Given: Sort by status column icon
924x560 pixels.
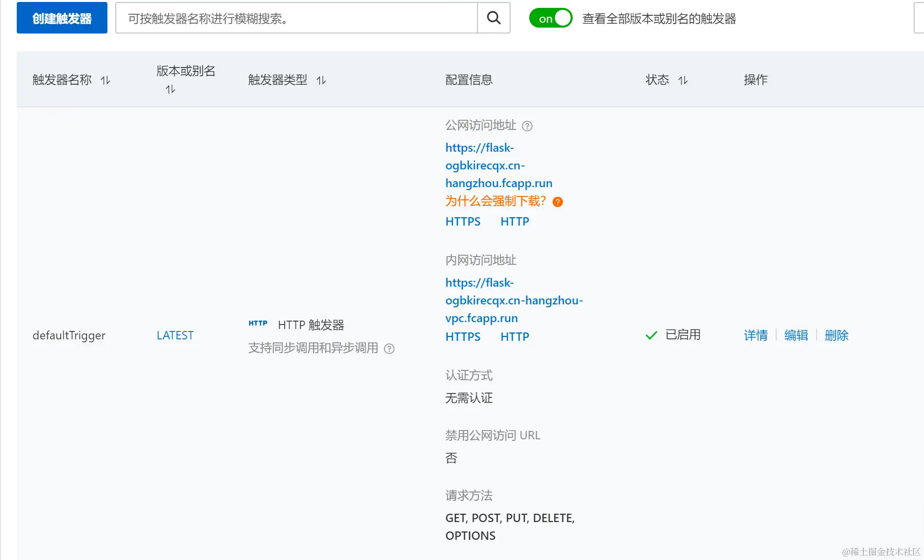Looking at the screenshot, I should [683, 80].
